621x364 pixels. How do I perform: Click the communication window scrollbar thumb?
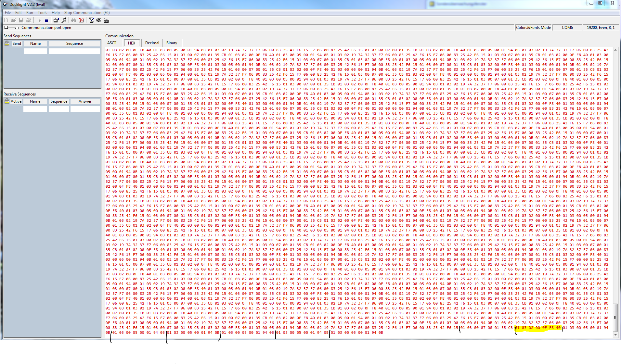pyautogui.click(x=615, y=318)
